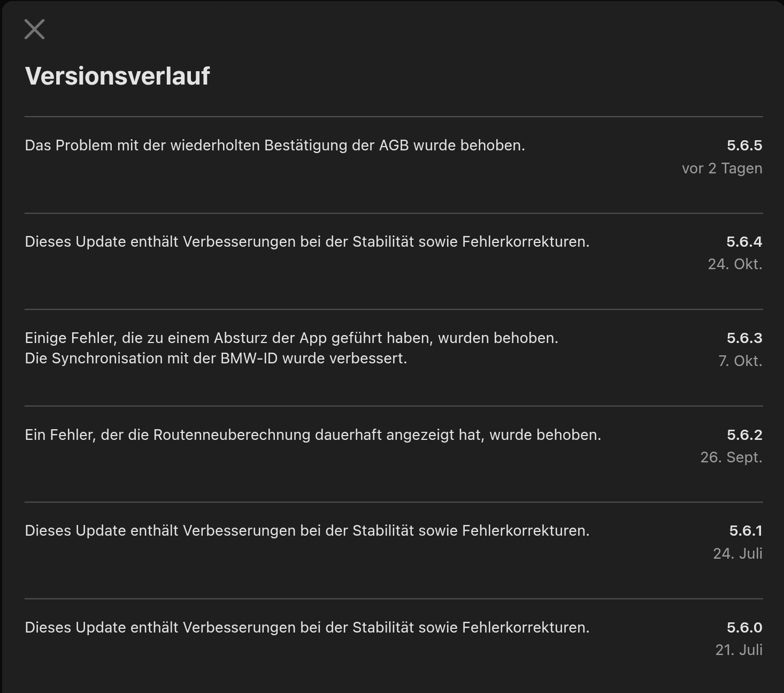This screenshot has height=693, width=784.
Task: Select version number 5.6.4
Action: (744, 241)
